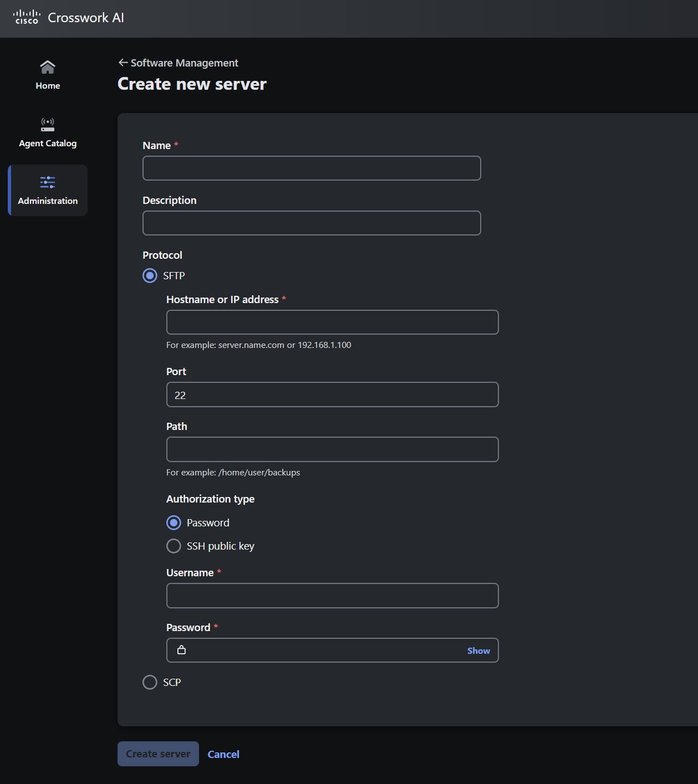Show the password characters
Viewport: 698px width, 784px height.
478,650
